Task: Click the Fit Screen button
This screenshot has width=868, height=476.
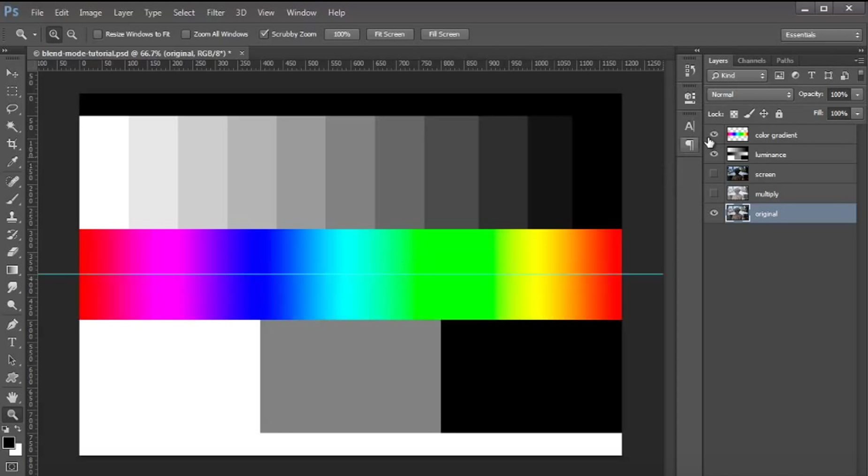Action: (389, 34)
